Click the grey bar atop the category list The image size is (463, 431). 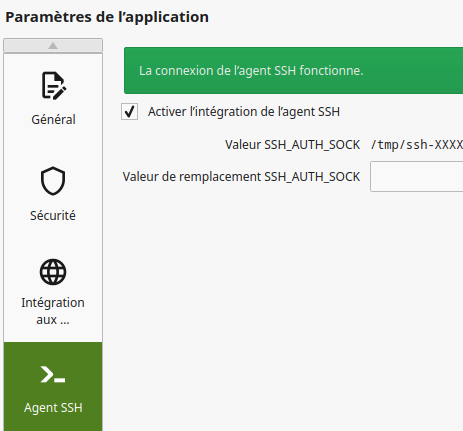pos(53,46)
